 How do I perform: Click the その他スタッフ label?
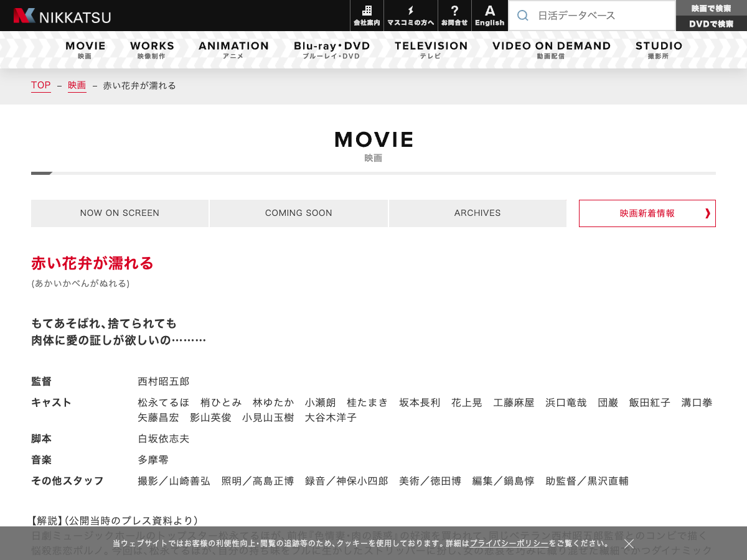[68, 481]
